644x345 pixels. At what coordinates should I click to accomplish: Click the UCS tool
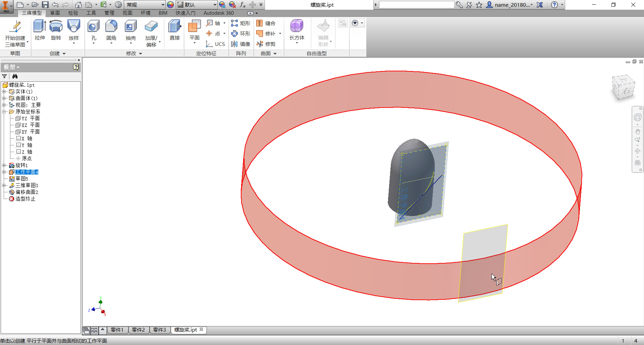215,44
